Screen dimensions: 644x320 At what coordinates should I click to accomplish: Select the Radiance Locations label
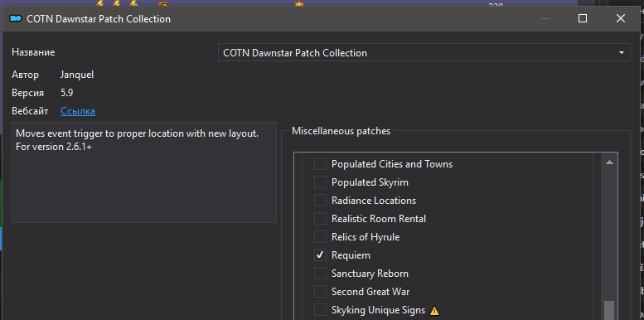pyautogui.click(x=374, y=201)
